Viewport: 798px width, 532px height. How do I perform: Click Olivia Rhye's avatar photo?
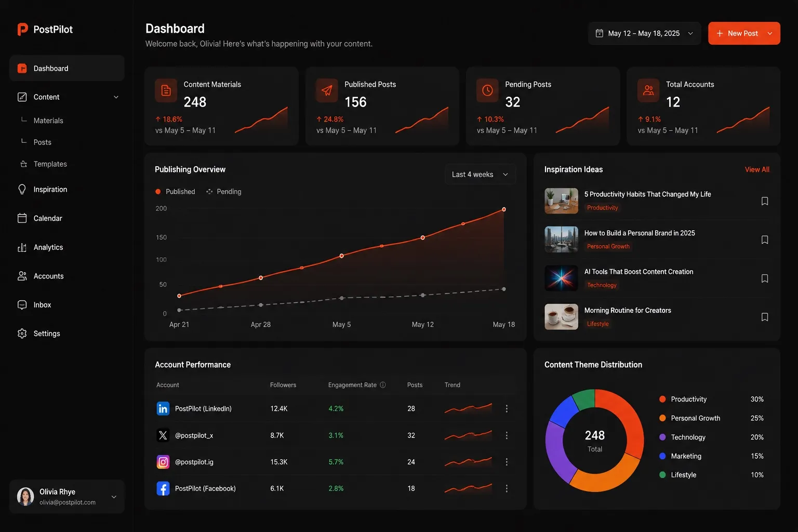(25, 497)
